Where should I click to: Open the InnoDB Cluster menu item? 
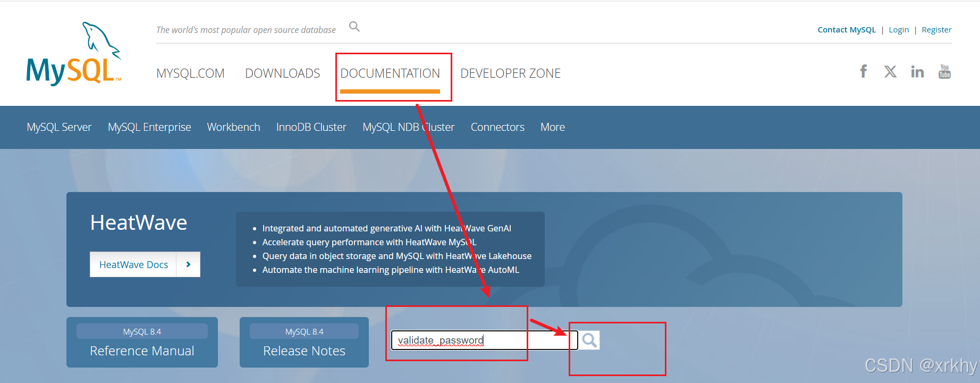tap(311, 127)
